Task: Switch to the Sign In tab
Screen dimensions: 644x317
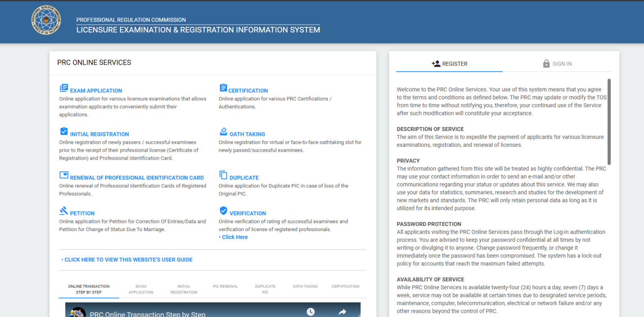Action: point(557,64)
